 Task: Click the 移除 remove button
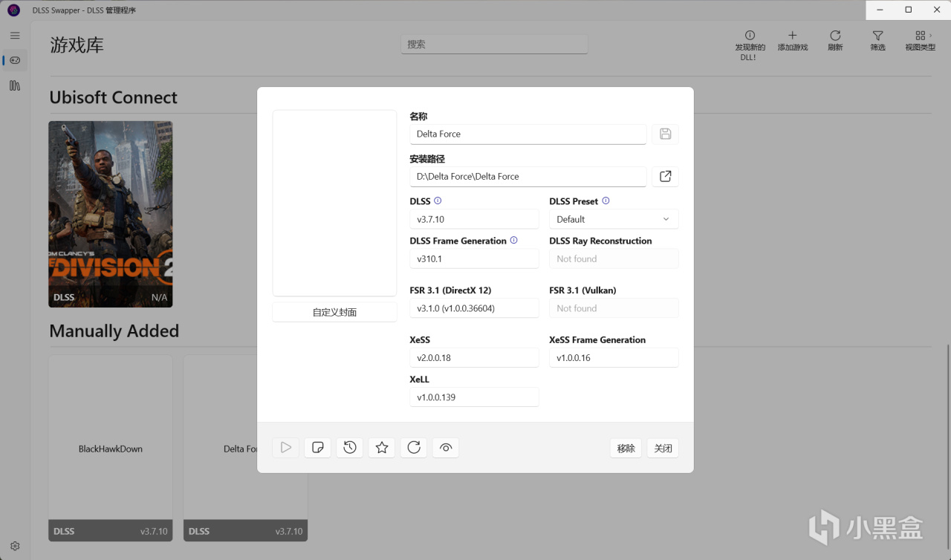pyautogui.click(x=626, y=448)
